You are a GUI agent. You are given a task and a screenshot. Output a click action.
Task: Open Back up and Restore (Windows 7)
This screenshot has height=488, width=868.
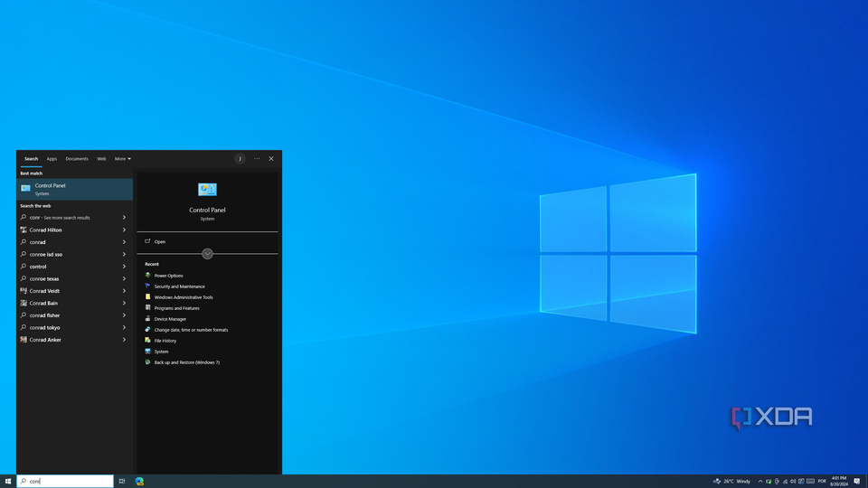(186, 362)
